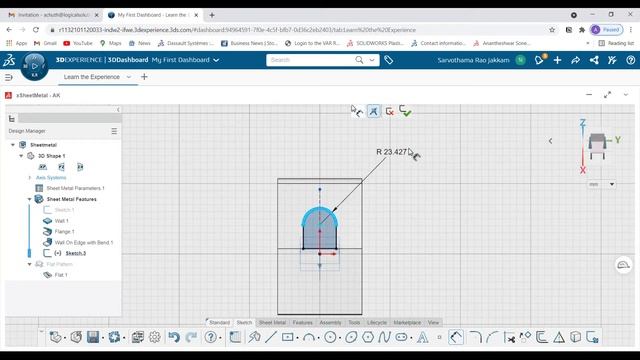Open the compass play button
Image resolution: width=640 pixels, height=360 pixels.
coord(35,66)
